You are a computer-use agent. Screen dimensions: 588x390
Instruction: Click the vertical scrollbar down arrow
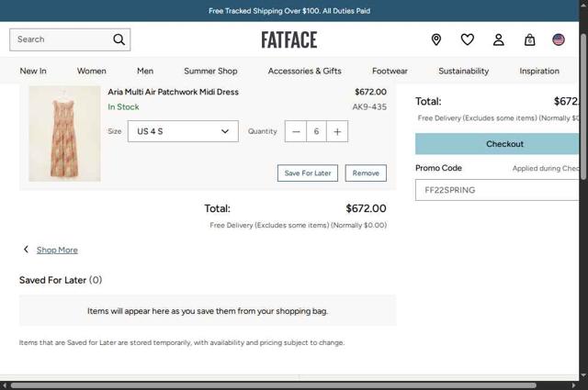tap(583, 375)
